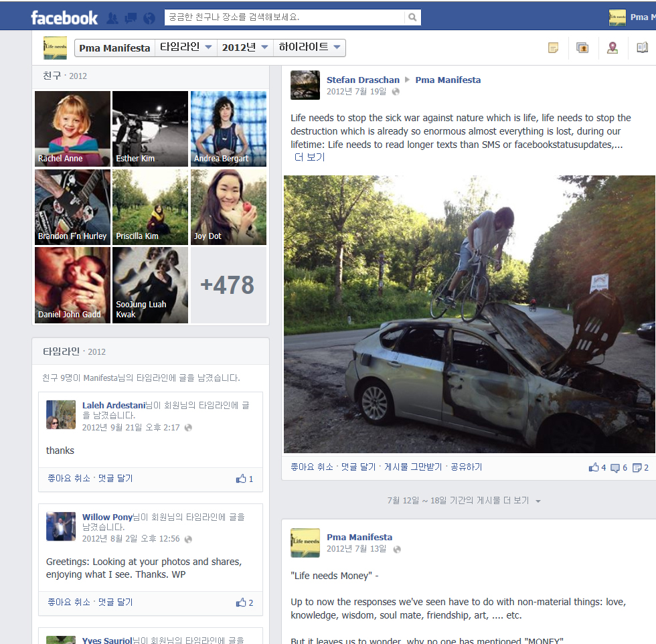Image resolution: width=656 pixels, height=644 pixels.
Task: Open the burnt car photo
Action: pos(469,314)
